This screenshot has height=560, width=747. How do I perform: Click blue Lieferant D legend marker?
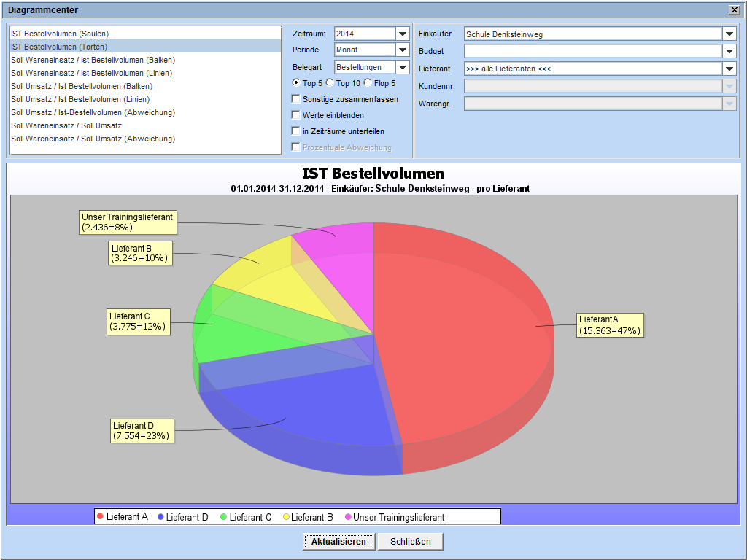click(160, 517)
